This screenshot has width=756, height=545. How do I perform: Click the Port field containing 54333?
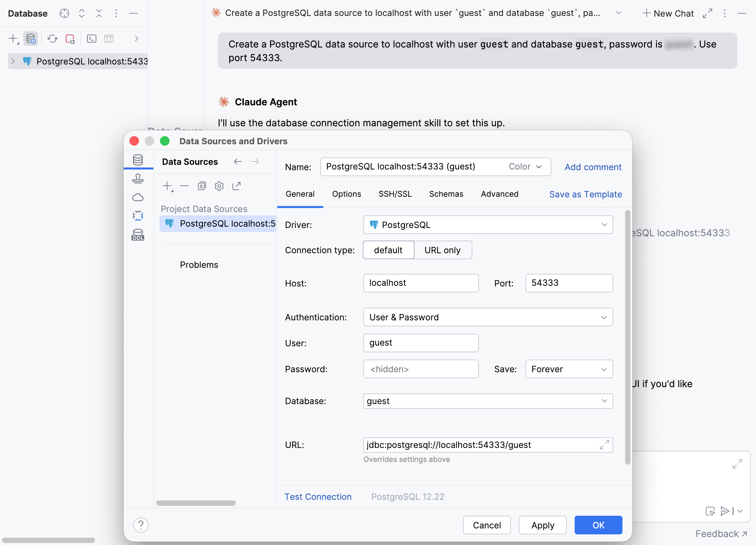pos(569,283)
